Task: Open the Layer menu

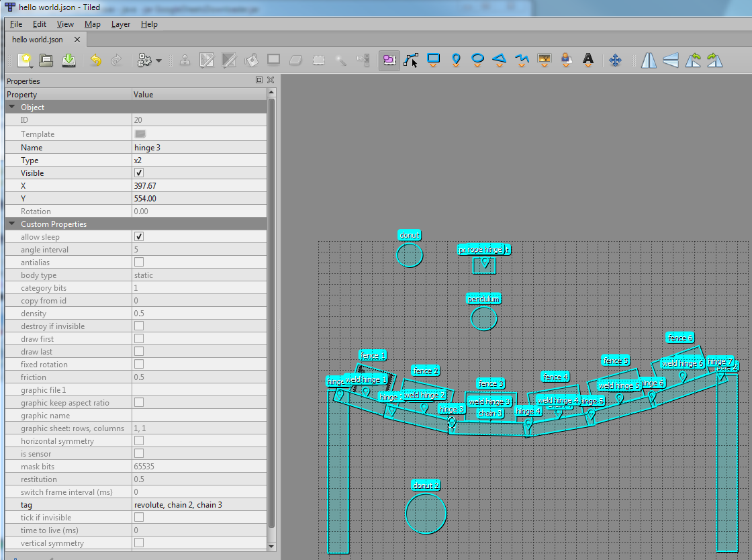Action: (x=120, y=24)
